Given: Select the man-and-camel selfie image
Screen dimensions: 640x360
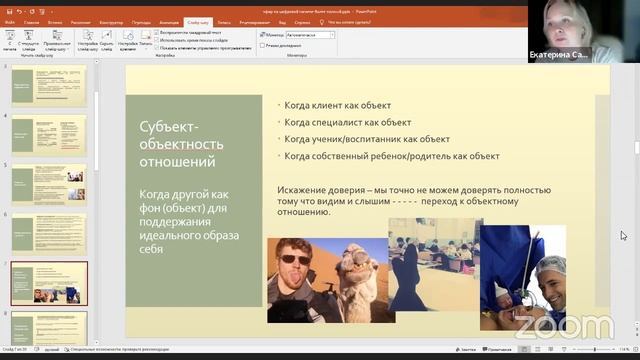Looking at the screenshot, I should [329, 280].
